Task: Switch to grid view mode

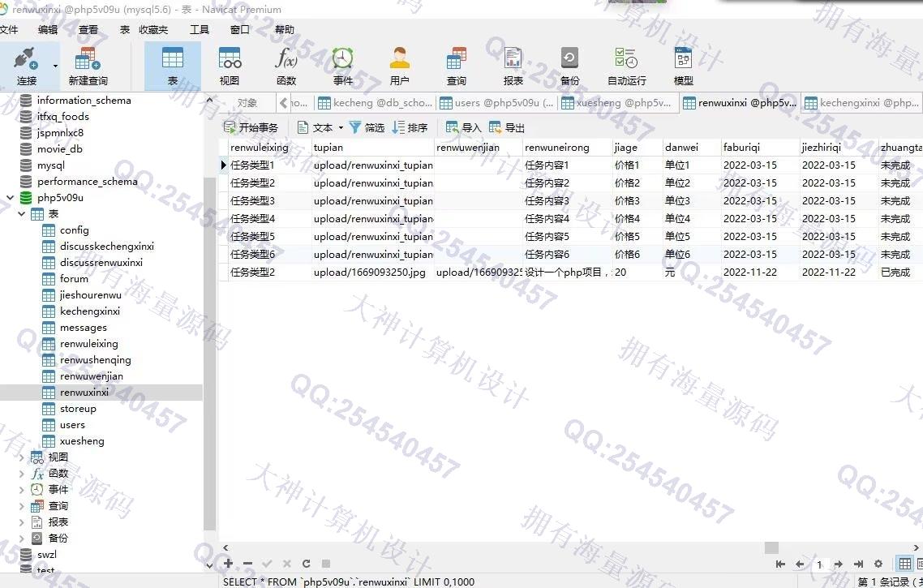Action: [905, 564]
